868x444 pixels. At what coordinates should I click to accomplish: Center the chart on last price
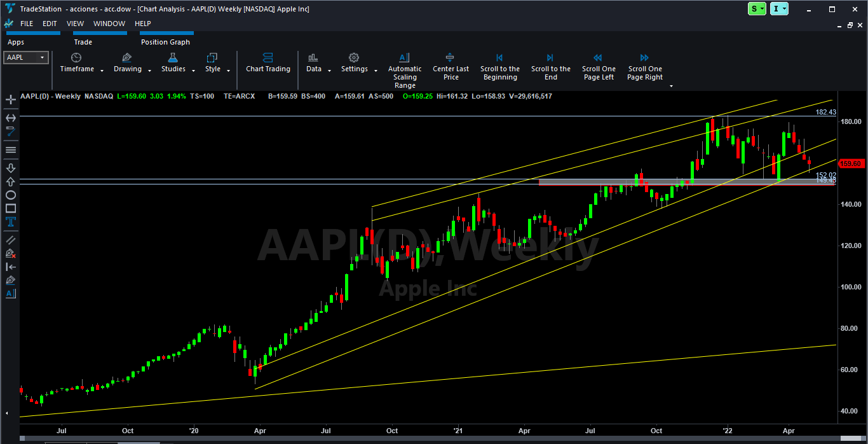[451, 66]
